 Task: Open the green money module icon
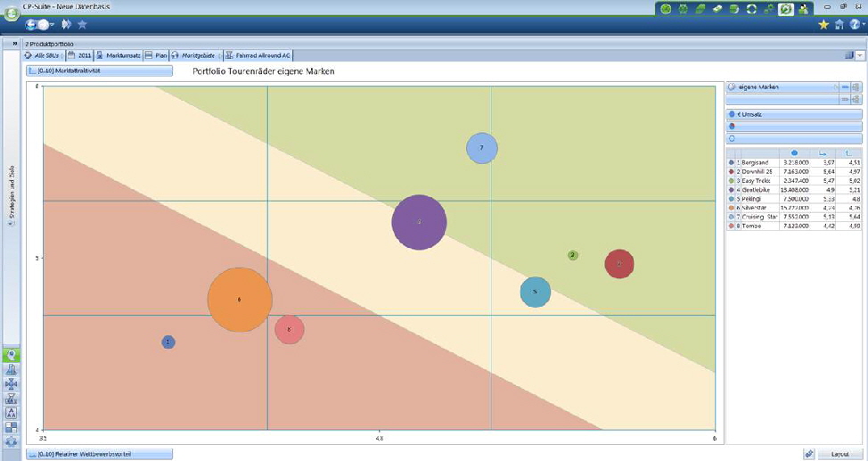coord(717,9)
